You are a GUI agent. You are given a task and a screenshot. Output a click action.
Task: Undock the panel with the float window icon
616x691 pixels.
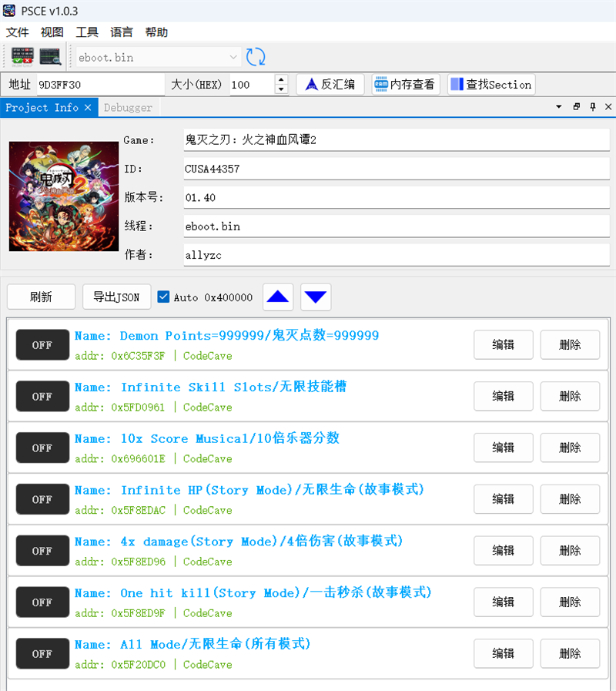click(576, 107)
